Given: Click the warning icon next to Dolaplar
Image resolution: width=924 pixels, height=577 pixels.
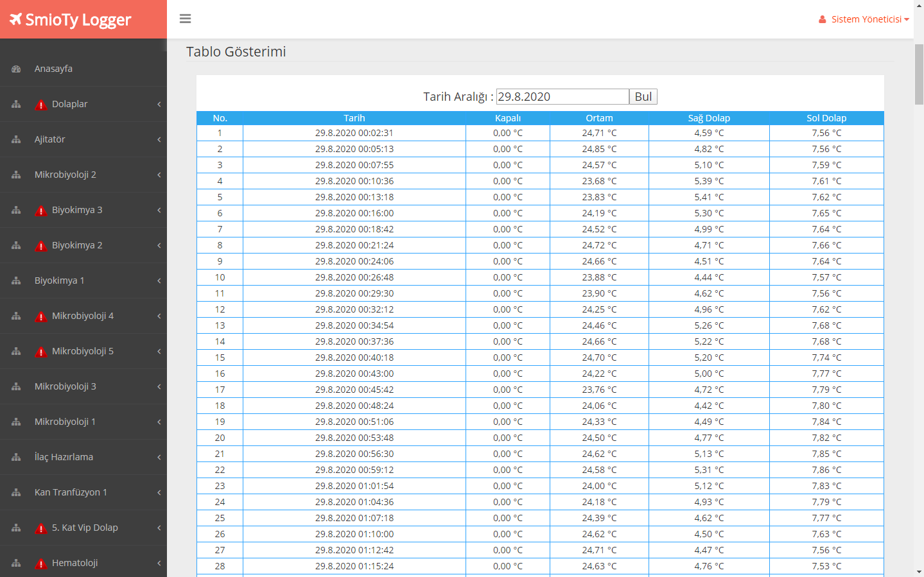Looking at the screenshot, I should coord(41,105).
